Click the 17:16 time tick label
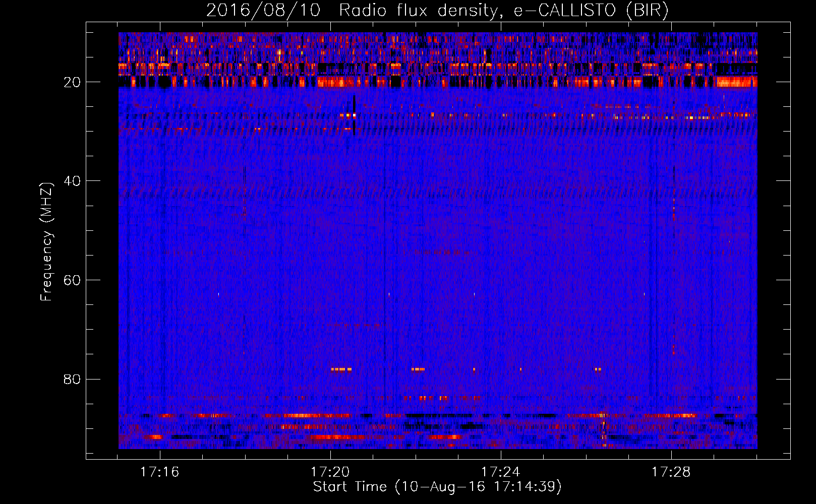The height and width of the screenshot is (504, 816). pyautogui.click(x=160, y=472)
